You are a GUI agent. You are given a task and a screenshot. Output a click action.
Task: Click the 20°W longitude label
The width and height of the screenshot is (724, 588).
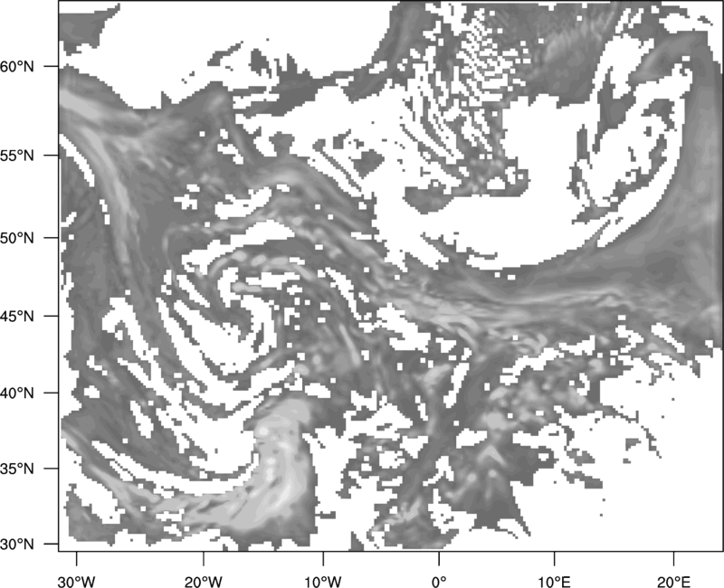pyautogui.click(x=203, y=582)
